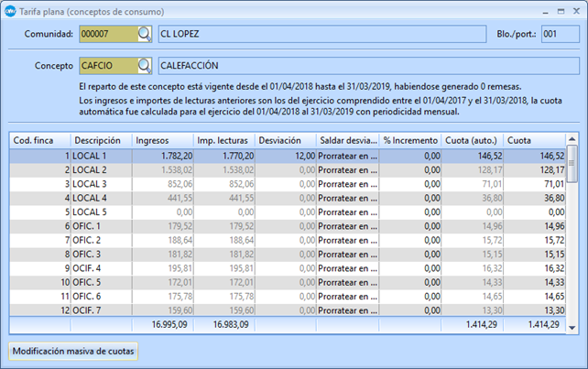
Task: Select the LOCAL 2 row
Action: click(101, 170)
